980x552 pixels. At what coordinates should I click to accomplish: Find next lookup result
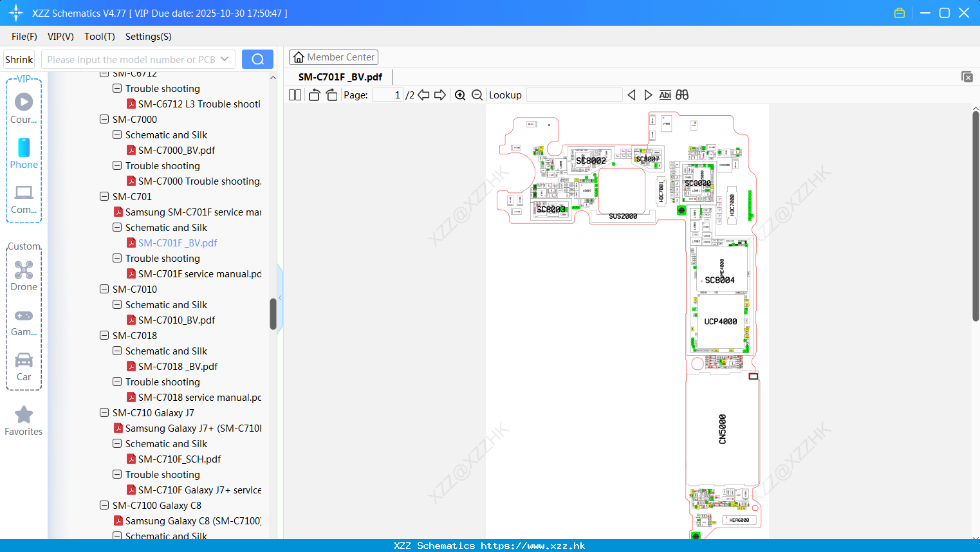coord(648,95)
